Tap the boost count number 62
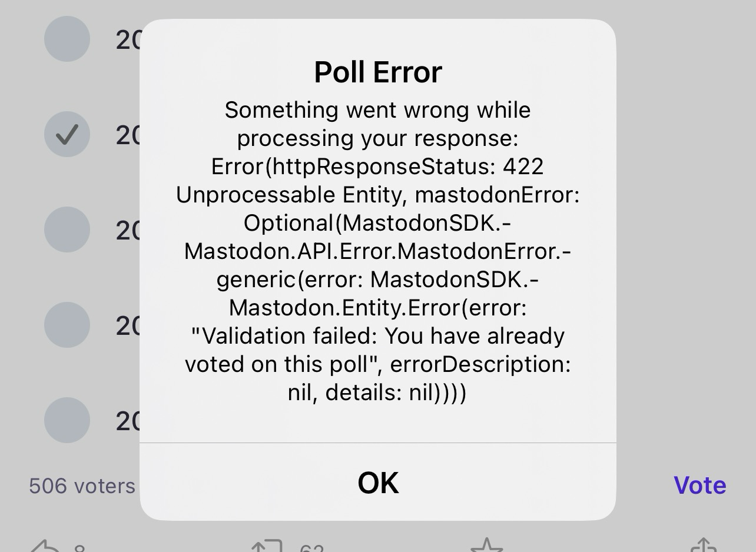Viewport: 756px width, 552px height. (x=312, y=547)
